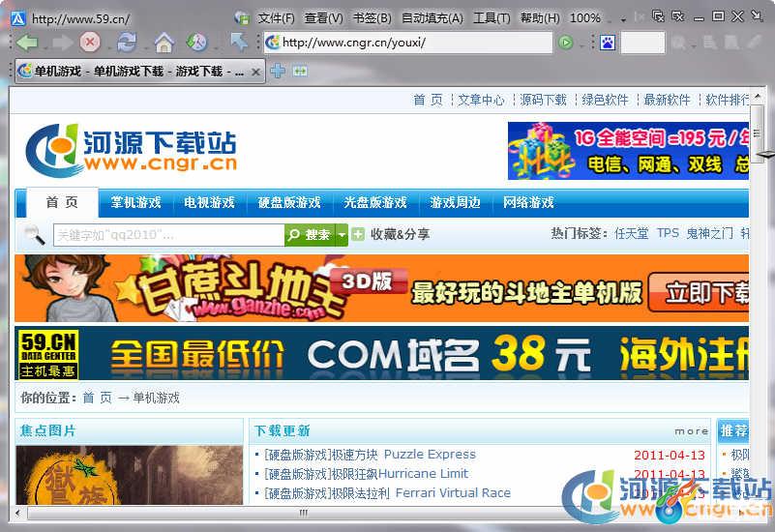
Task: Click the overlapping windows icon in title bar
Action: [658, 16]
